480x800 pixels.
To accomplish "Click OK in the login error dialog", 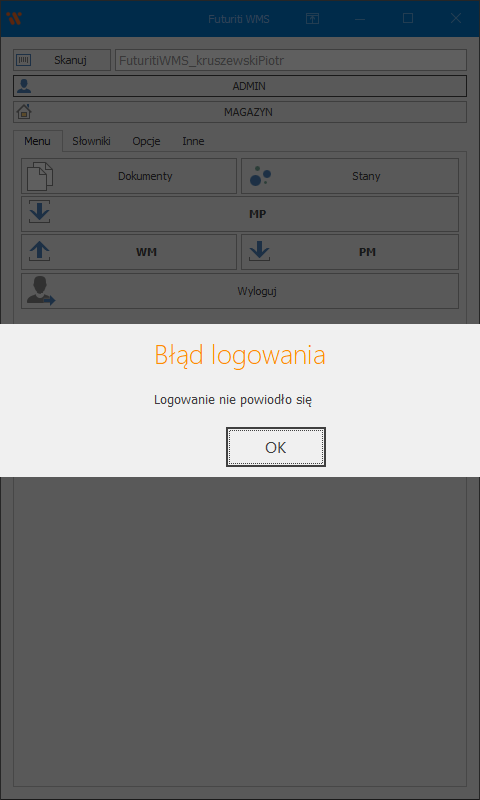I will (x=275, y=447).
